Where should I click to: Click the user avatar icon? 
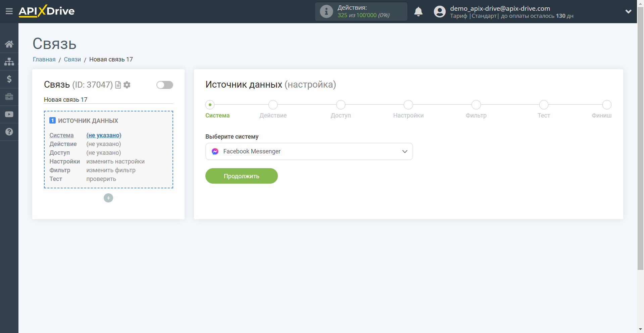pyautogui.click(x=440, y=12)
